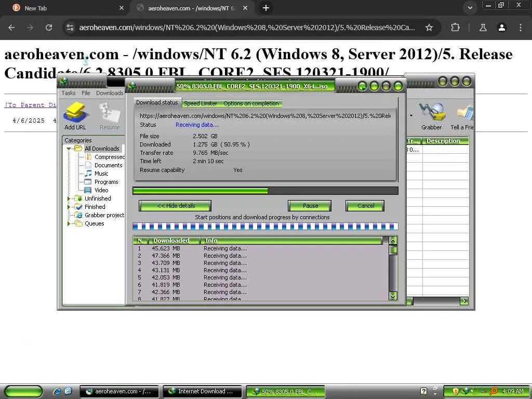Click the Description column header in IDM
Viewport: 532px width, 399px height.
[445, 140]
